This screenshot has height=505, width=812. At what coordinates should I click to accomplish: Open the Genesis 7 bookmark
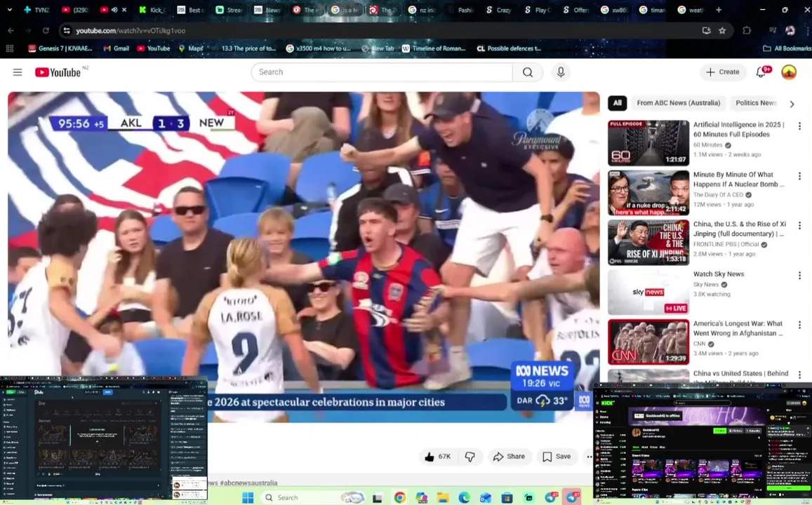coord(60,48)
